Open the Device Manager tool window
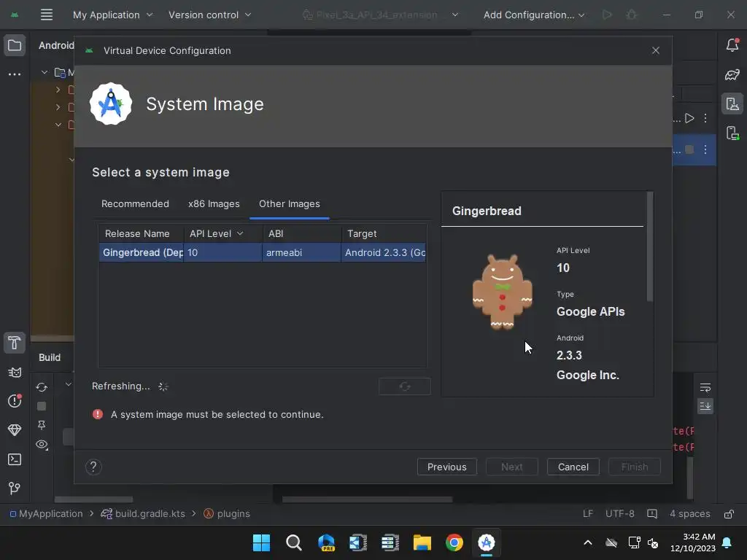Image resolution: width=747 pixels, height=560 pixels. coord(732,104)
